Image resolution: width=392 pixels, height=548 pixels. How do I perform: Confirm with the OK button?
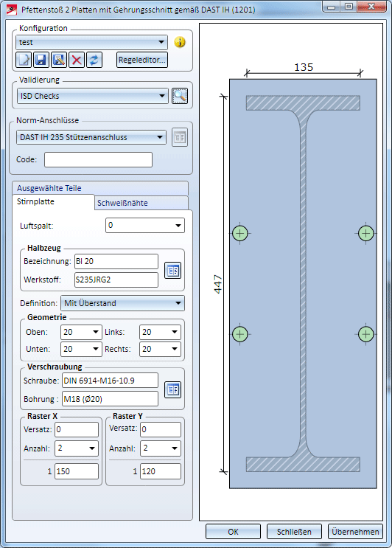(233, 532)
